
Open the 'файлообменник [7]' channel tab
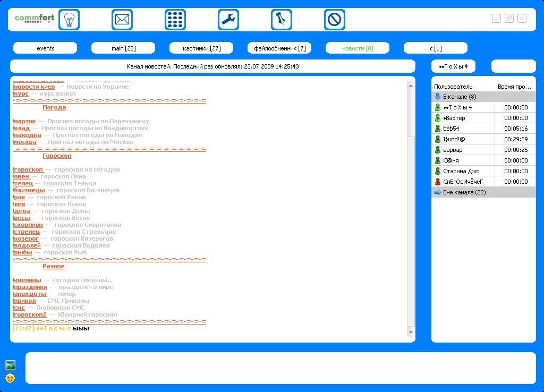[279, 48]
